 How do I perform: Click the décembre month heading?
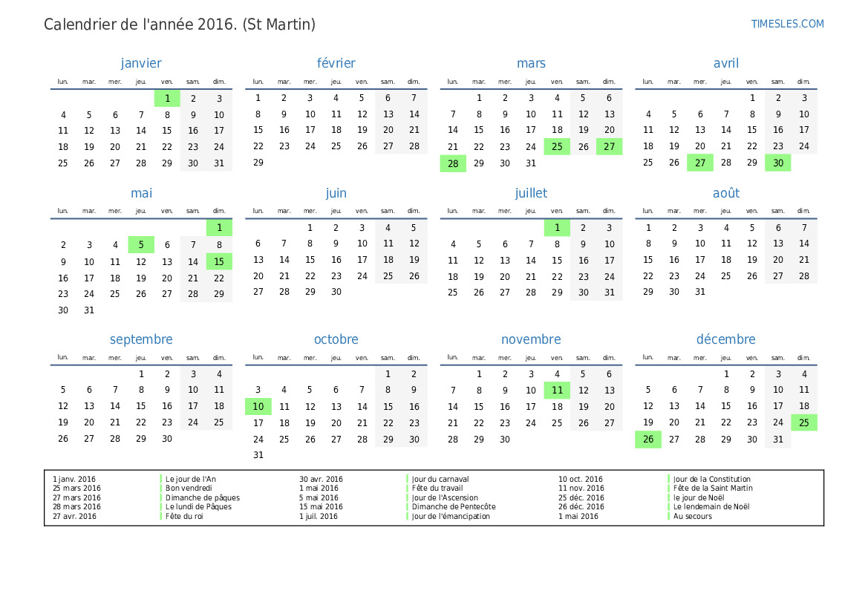point(725,339)
